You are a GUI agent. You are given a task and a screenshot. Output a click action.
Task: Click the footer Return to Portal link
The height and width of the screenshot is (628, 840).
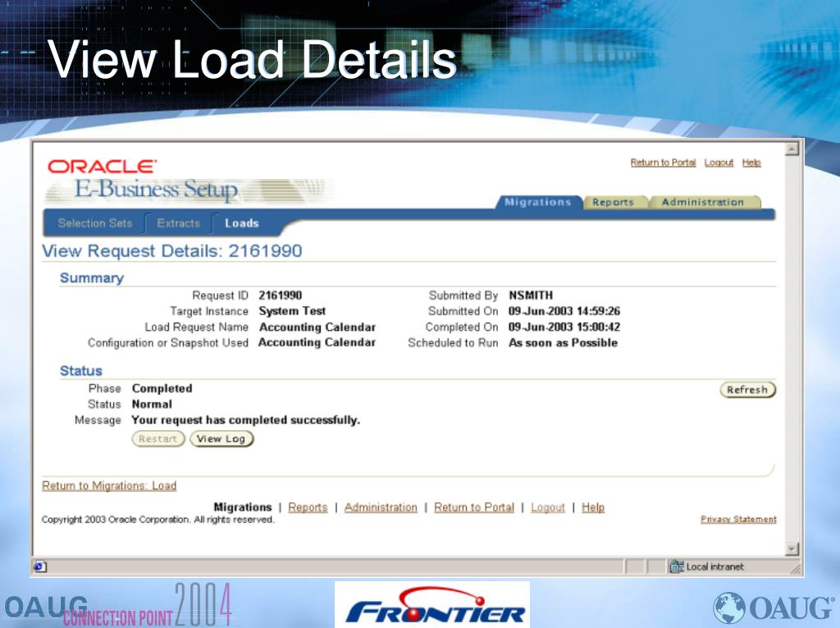[474, 507]
